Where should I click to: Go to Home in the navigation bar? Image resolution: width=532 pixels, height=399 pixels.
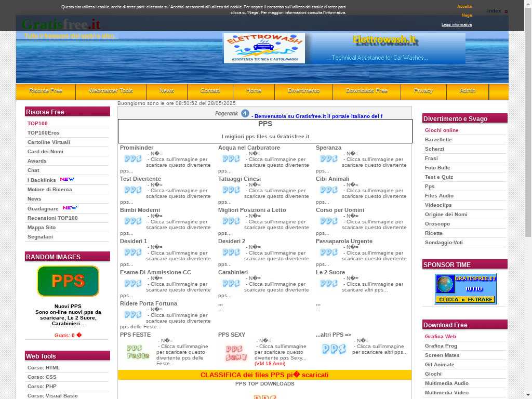[254, 91]
